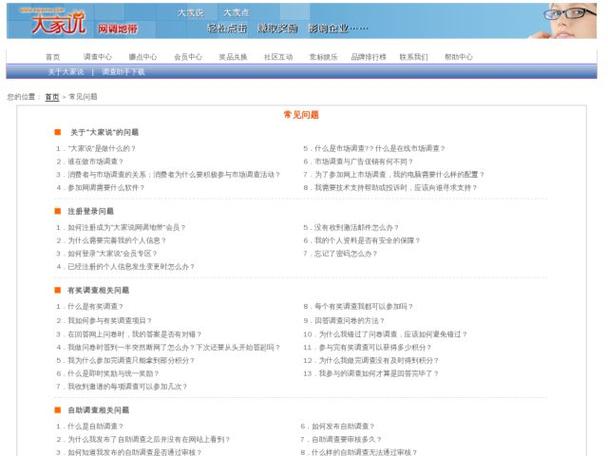The height and width of the screenshot is (456, 608).
Task: Open question 什么是自助调查？
Action: tap(95, 427)
